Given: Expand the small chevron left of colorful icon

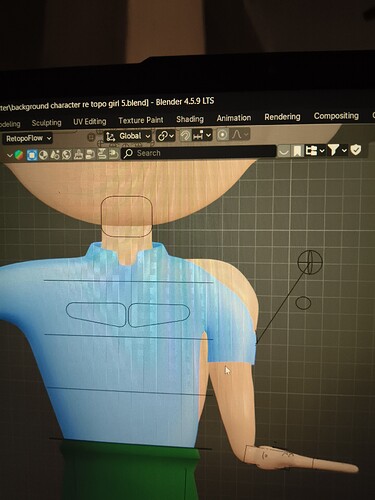Looking at the screenshot, I should point(10,156).
